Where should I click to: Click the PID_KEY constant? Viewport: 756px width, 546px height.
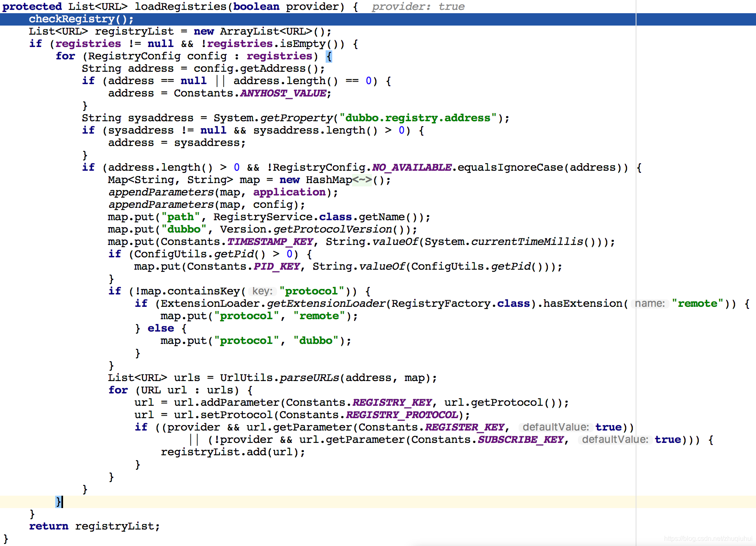(277, 266)
